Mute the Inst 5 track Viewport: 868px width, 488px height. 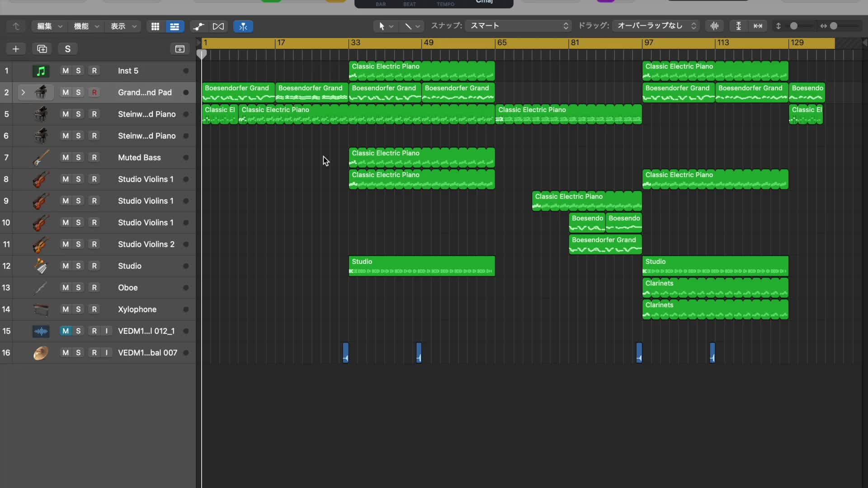point(66,71)
